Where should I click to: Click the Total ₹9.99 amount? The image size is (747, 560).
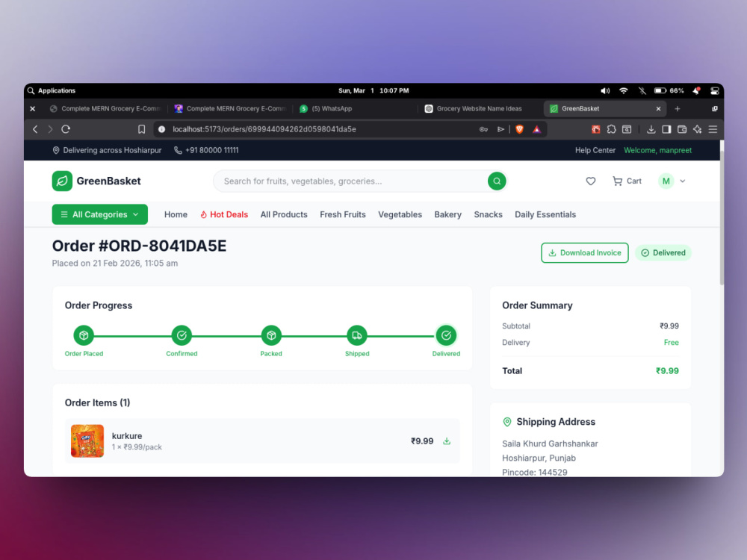(x=667, y=371)
